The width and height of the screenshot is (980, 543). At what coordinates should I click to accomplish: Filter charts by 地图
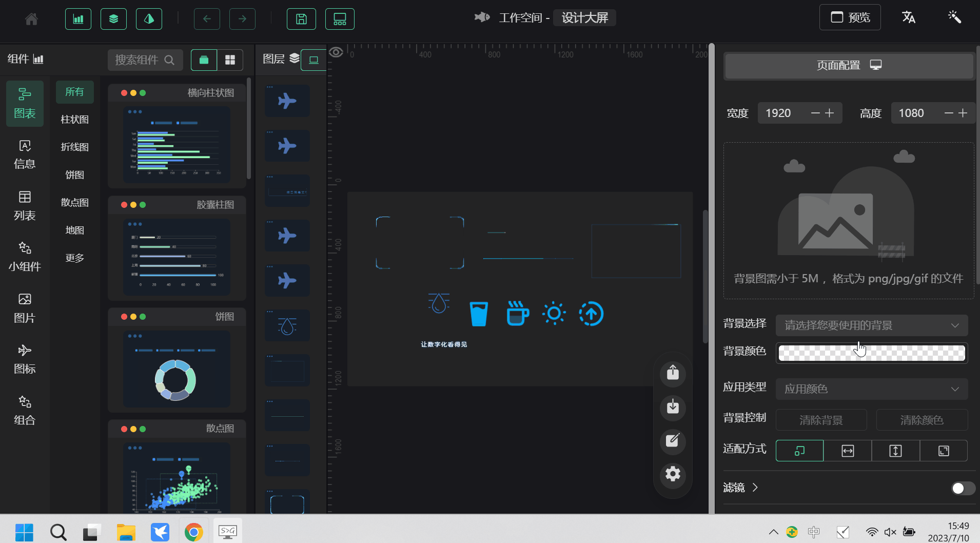[x=74, y=230]
